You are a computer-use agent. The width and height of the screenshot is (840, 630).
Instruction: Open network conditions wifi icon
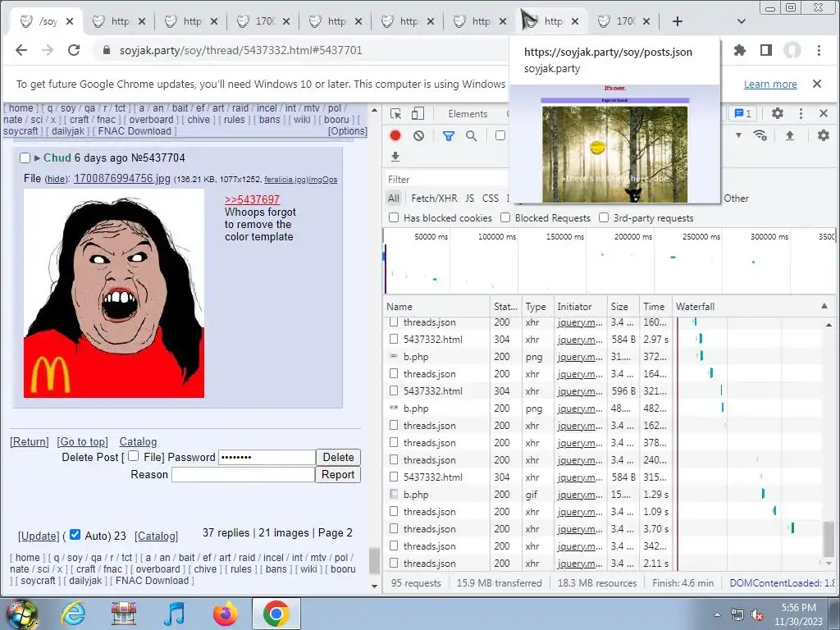pos(760,135)
